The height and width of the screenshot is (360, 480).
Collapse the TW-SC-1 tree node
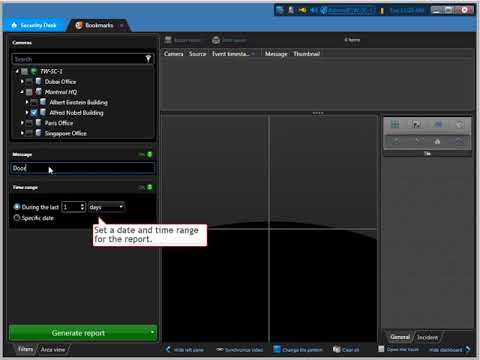17,71
